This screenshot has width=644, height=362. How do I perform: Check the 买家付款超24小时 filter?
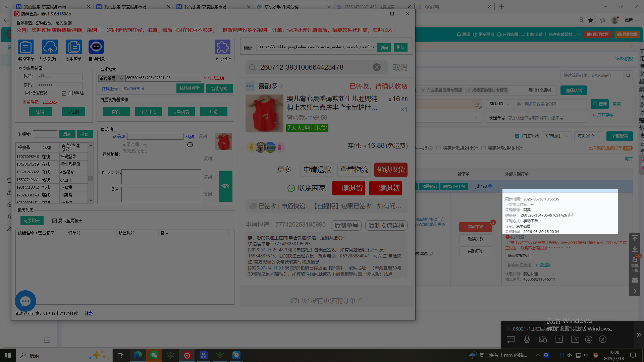438,148
